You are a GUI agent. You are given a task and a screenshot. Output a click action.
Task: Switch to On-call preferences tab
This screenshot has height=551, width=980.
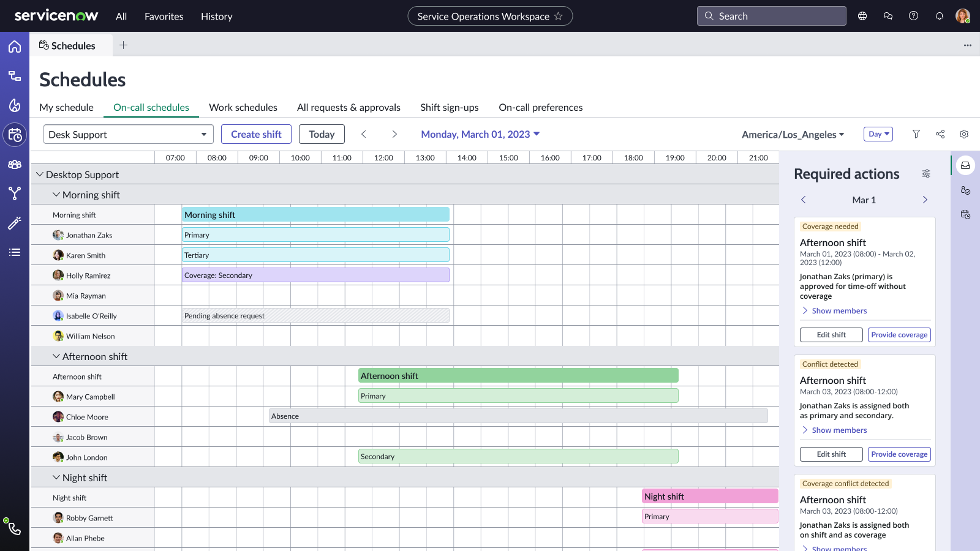(x=541, y=107)
